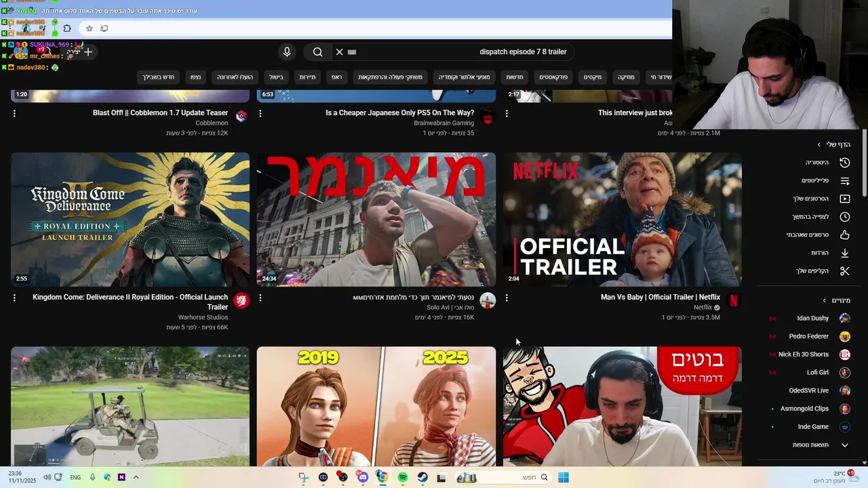
Task: Open the Your videos sidebar icon
Action: pyautogui.click(x=845, y=199)
